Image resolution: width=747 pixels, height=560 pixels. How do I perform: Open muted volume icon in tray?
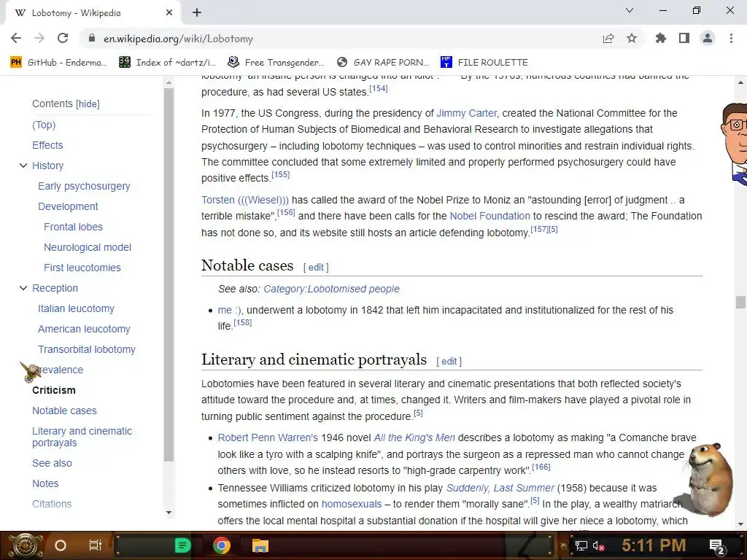[598, 546]
